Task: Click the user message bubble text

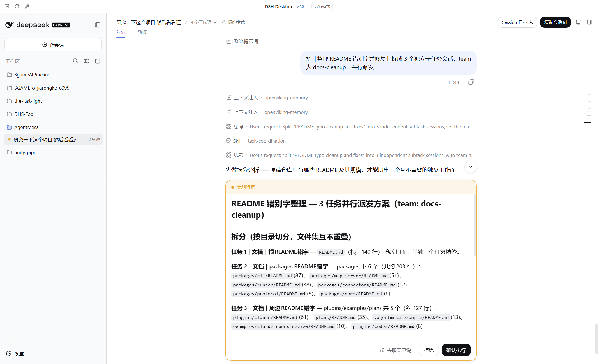Action: (x=388, y=63)
